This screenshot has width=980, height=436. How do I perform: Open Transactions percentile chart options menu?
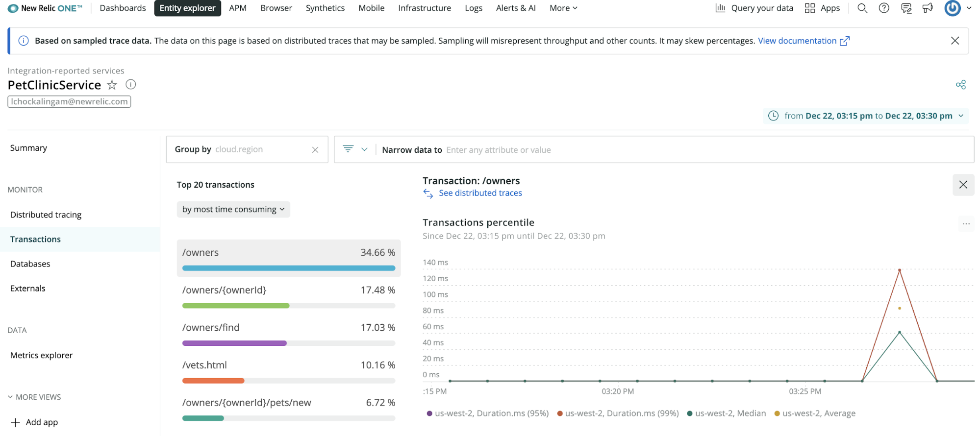pos(966,224)
